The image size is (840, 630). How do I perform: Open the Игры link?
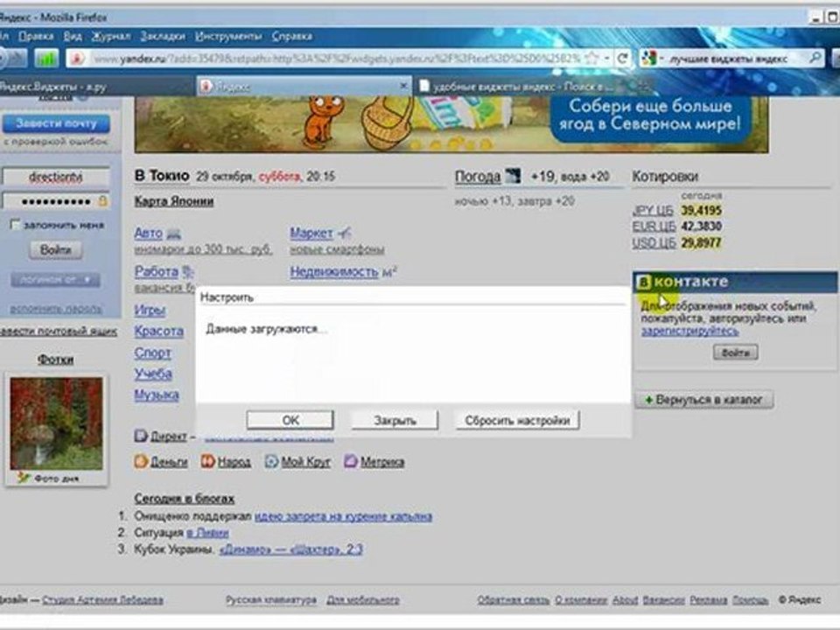coord(150,310)
